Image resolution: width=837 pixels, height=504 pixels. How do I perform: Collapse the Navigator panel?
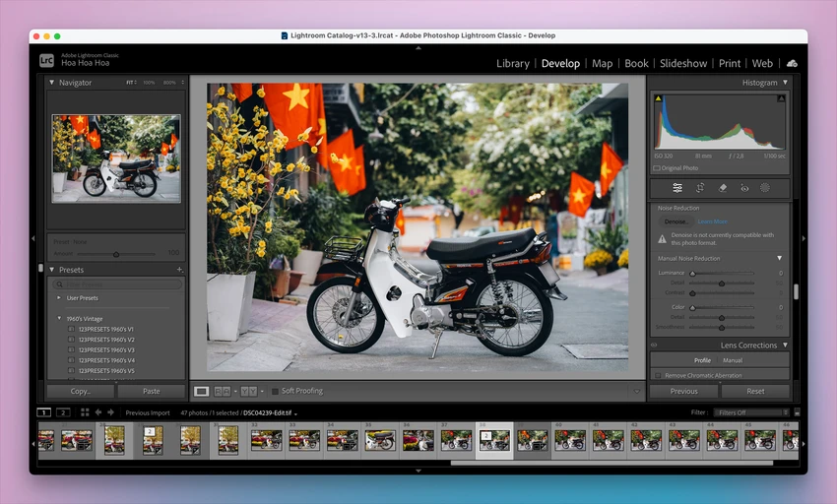tap(52, 83)
